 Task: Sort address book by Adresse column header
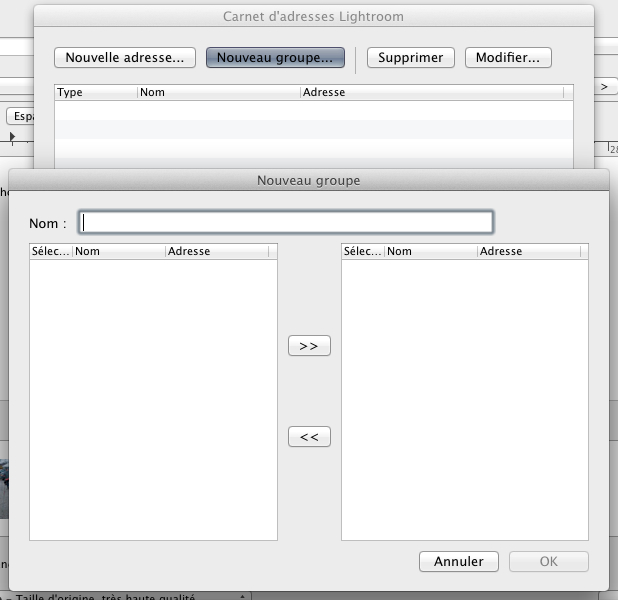(x=432, y=92)
